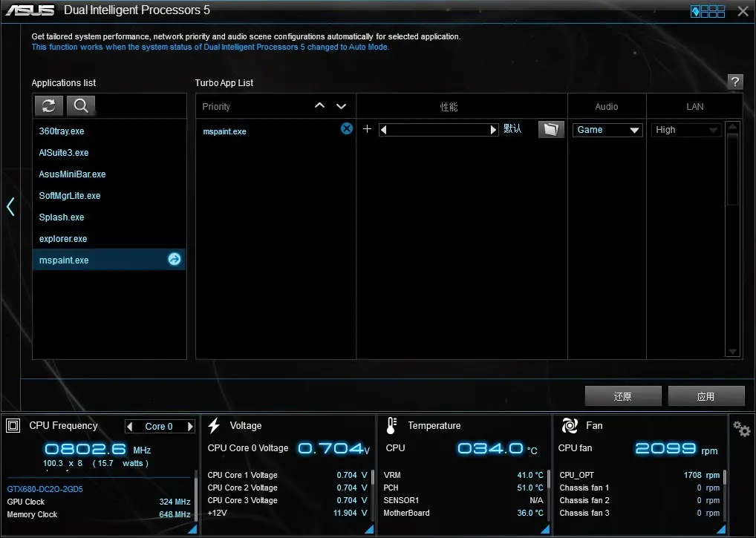
Task: Click the performance level slider bar
Action: tap(438, 130)
